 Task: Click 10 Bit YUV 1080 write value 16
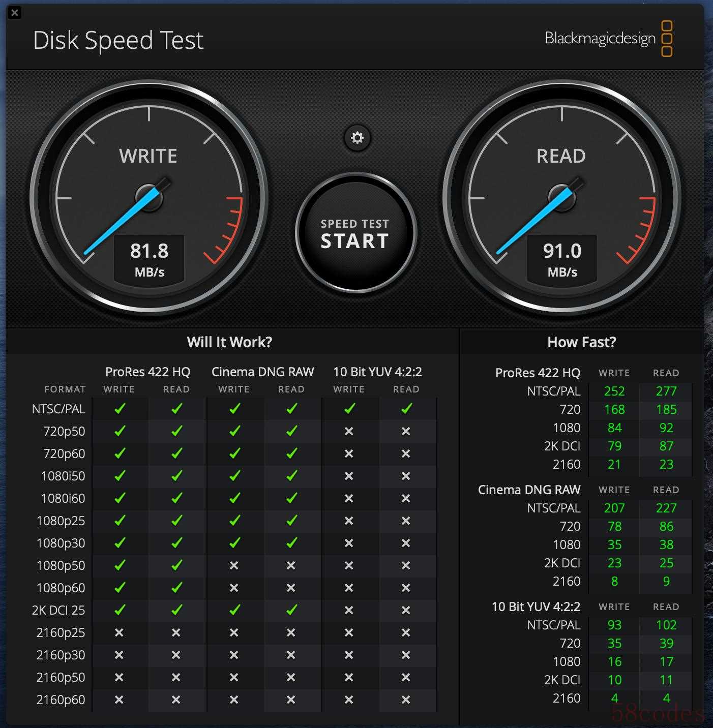pos(614,661)
